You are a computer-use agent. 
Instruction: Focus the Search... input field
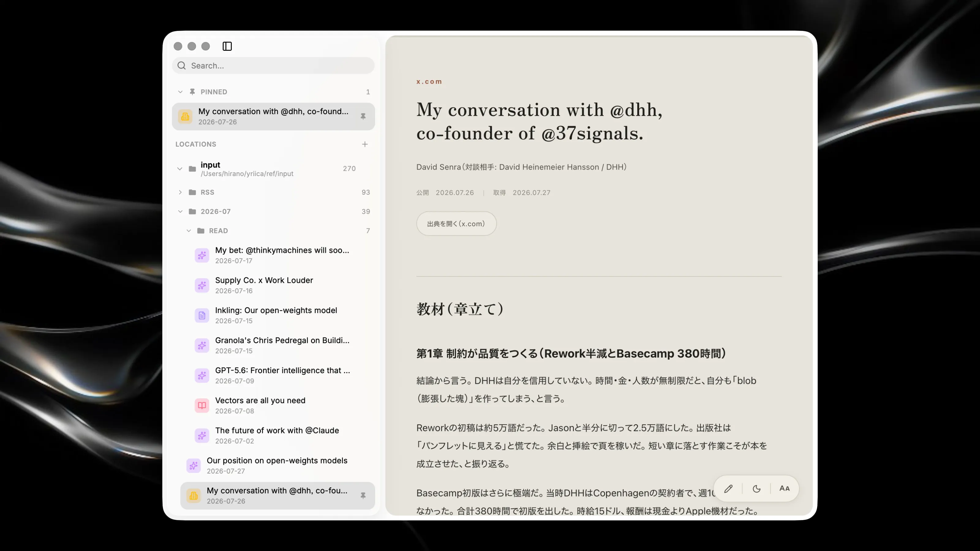[x=273, y=66]
